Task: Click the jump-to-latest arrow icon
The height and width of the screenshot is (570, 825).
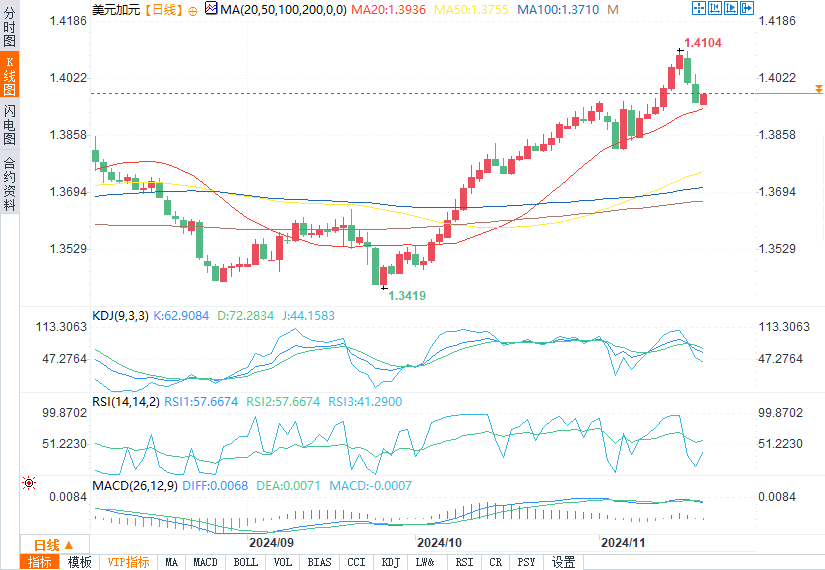Action: [x=747, y=8]
